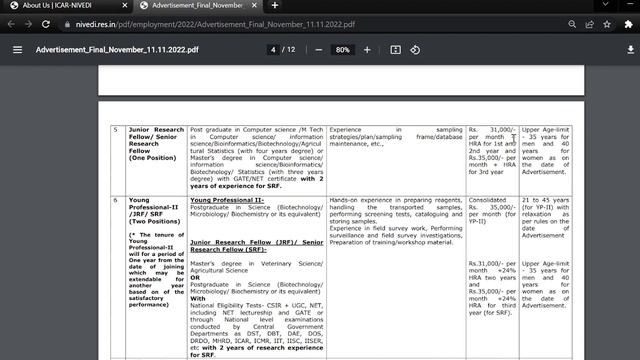
Task: Click '21 to 45 years' age cell
Action: point(545,218)
